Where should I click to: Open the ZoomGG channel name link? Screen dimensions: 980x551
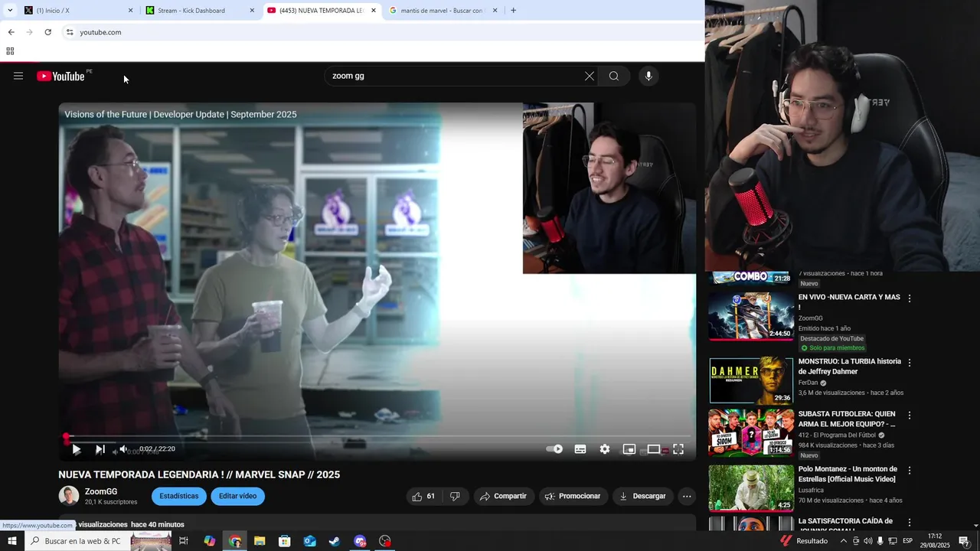[x=101, y=491]
